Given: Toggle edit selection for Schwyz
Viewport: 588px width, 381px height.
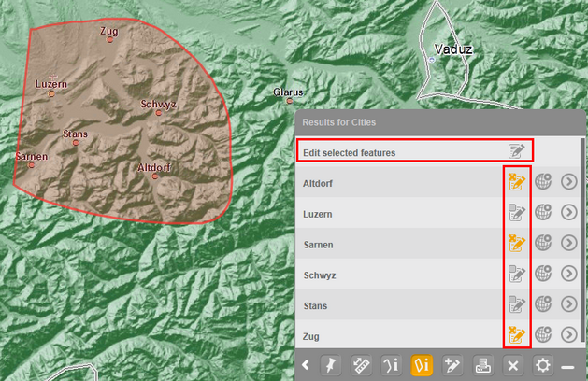Looking at the screenshot, I should 516,274.
